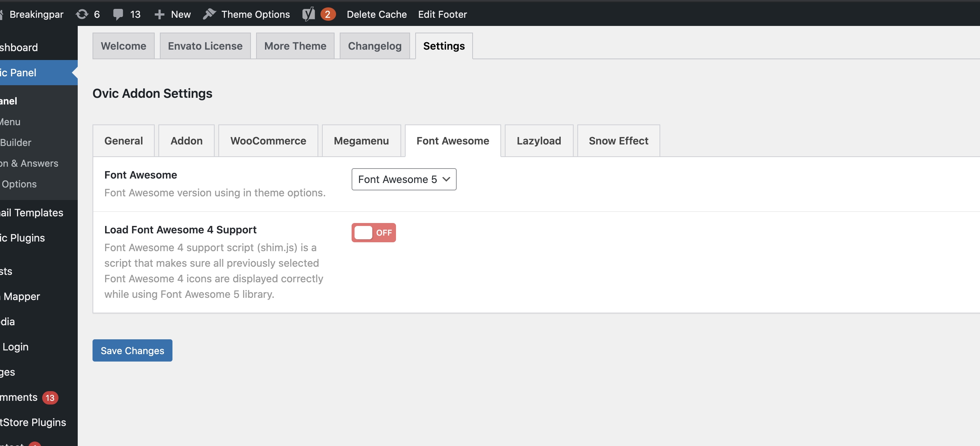Open Ovic Panel in the sidebar menu
Image resolution: width=980 pixels, height=446 pixels.
(38, 72)
